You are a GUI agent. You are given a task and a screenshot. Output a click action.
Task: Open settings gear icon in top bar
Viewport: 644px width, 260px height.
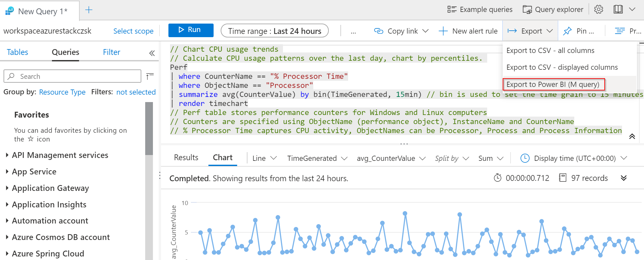599,10
